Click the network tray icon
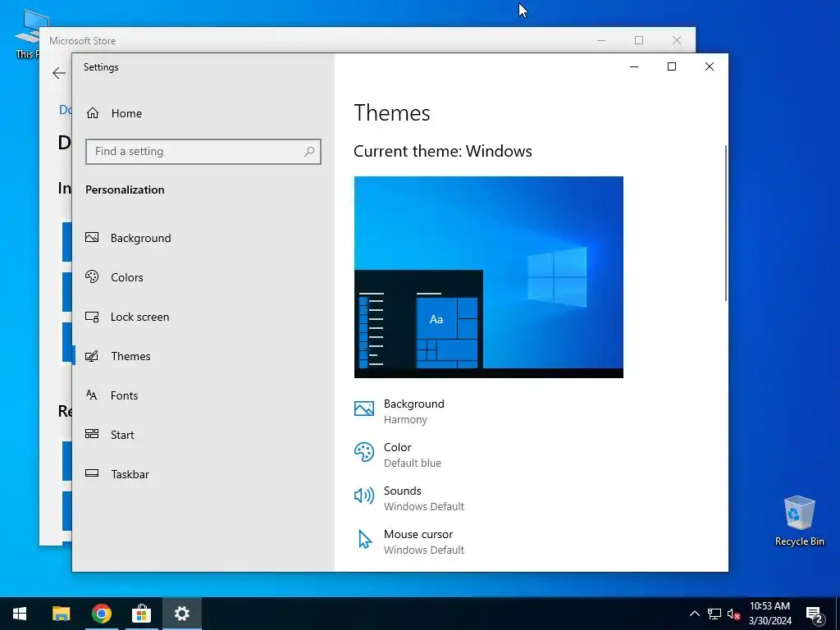The height and width of the screenshot is (630, 840). click(x=714, y=614)
